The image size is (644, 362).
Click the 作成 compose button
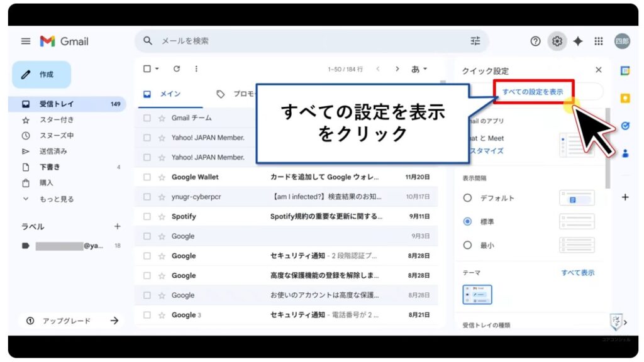42,74
